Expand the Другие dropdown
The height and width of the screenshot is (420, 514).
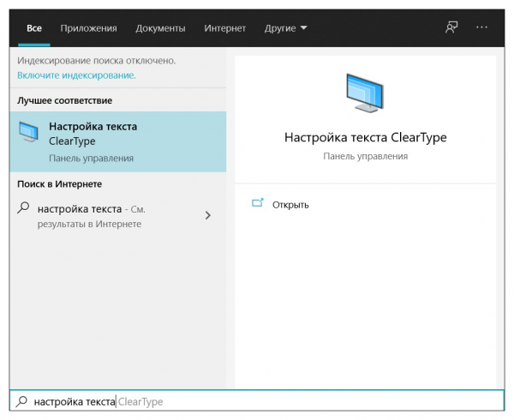285,28
